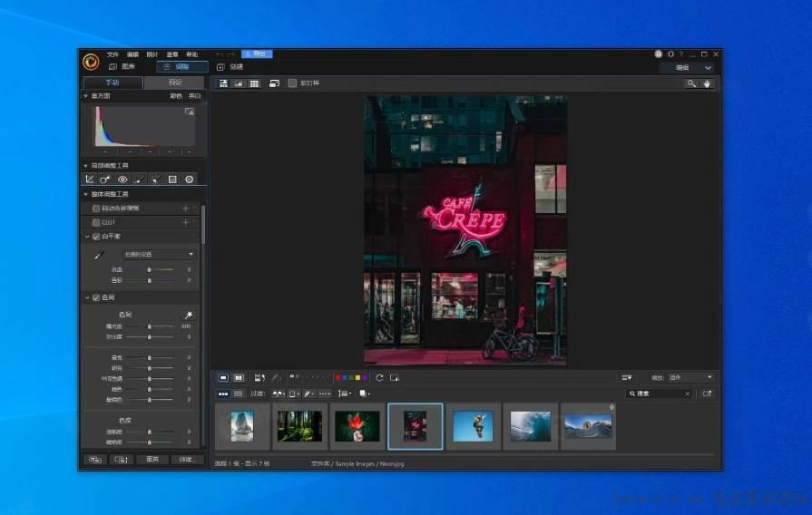Click the 重置 reset button
This screenshot has height=515, width=812.
[152, 459]
